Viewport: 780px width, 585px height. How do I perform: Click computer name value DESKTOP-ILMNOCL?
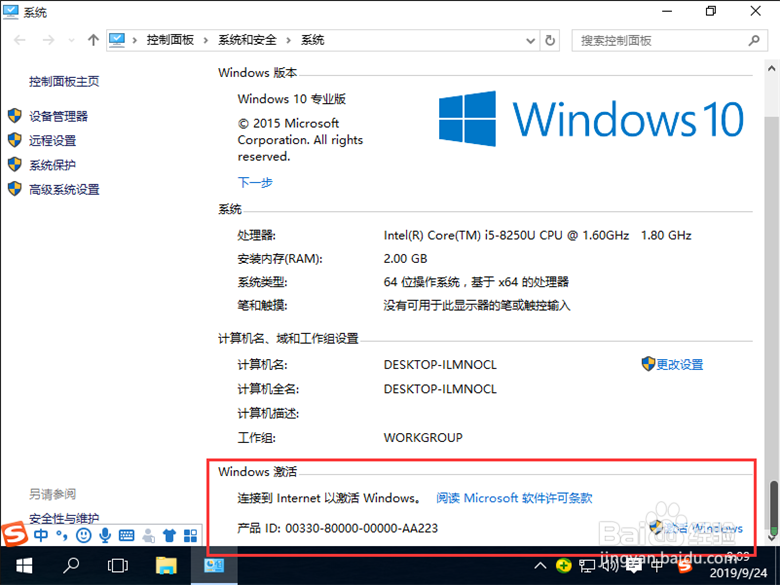point(440,365)
